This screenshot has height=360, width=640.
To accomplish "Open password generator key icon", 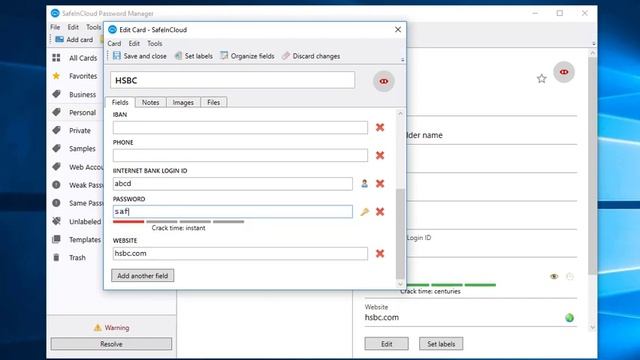I will (x=364, y=211).
